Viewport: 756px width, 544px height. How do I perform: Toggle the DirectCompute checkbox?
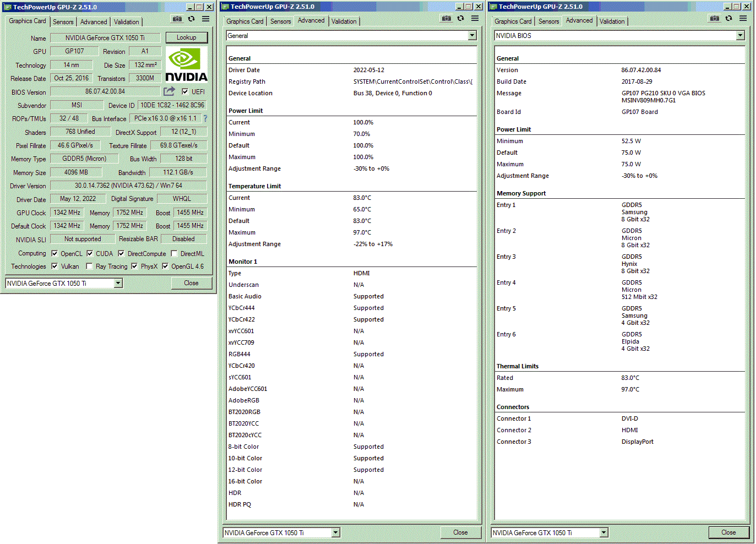tap(121, 253)
